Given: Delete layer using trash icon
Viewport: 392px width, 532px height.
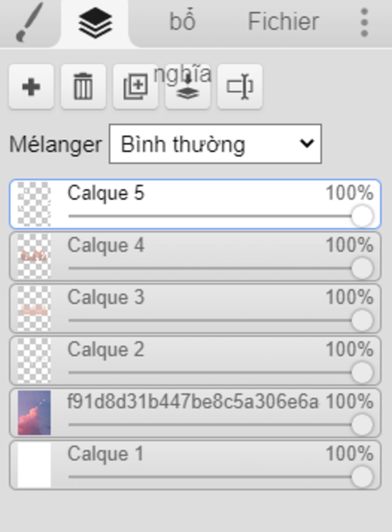Looking at the screenshot, I should click(x=83, y=87).
